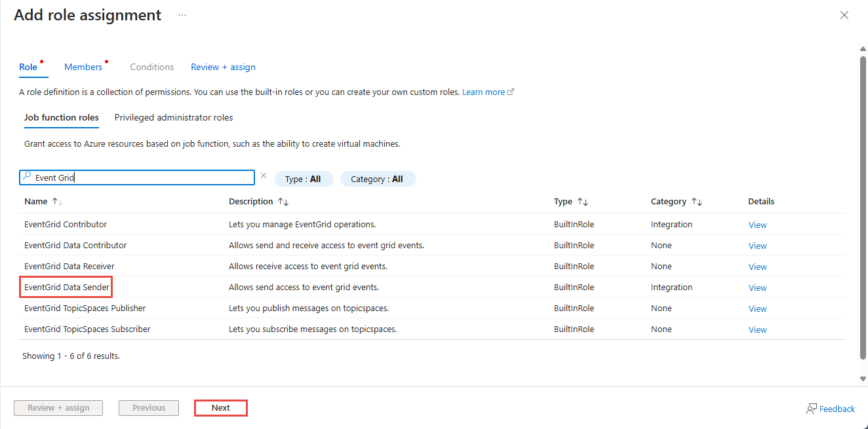Click 'Lets you manage EventGrid operations.' description
Image resolution: width=868 pixels, height=429 pixels.
pos(302,224)
